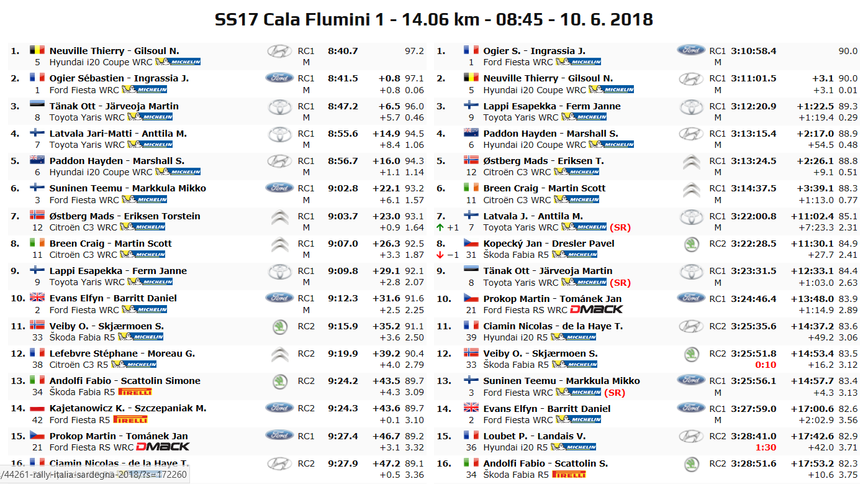Click Škoda logo in Kopecký Jan's row
This screenshot has width=868, height=484.
tap(690, 244)
